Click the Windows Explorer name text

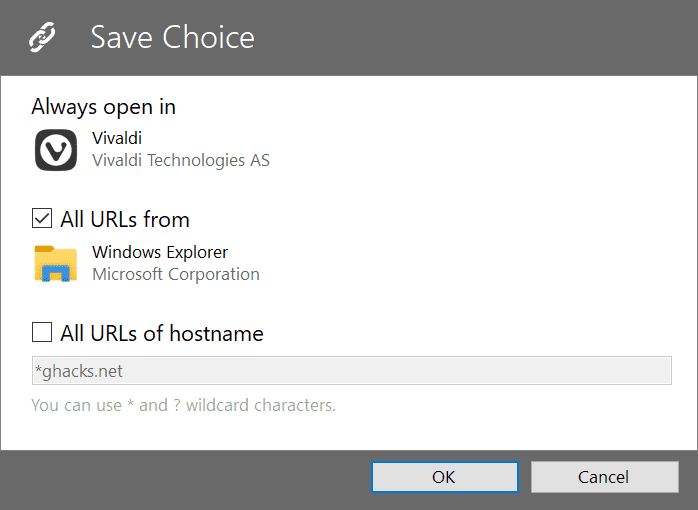point(160,252)
